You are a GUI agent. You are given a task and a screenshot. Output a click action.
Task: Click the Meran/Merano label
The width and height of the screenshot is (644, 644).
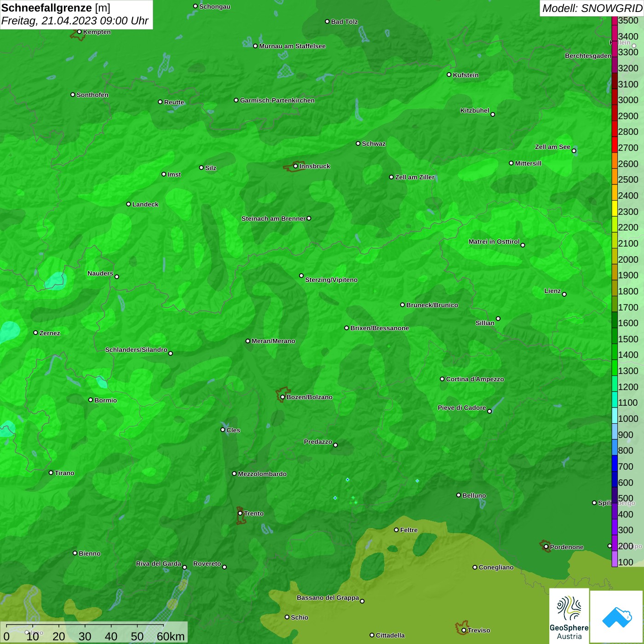point(273,341)
